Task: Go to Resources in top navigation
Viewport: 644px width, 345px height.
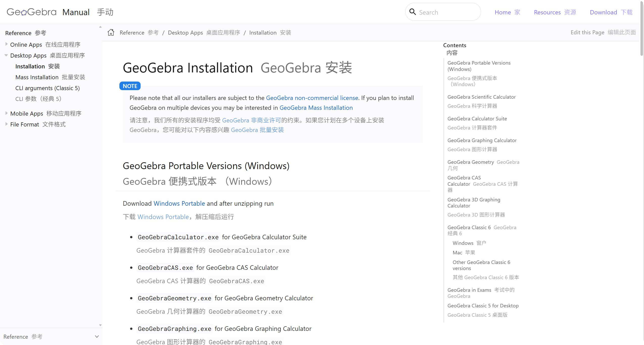Action: [x=547, y=12]
